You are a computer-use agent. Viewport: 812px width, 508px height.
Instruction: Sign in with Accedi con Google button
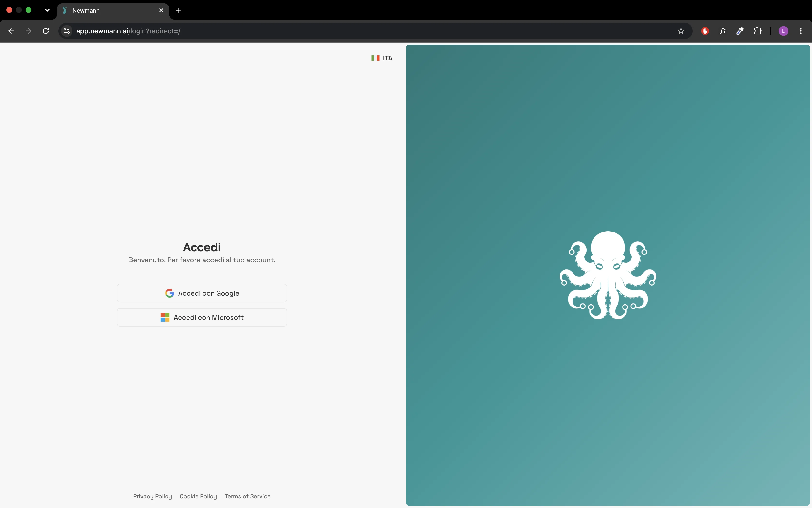pos(202,293)
